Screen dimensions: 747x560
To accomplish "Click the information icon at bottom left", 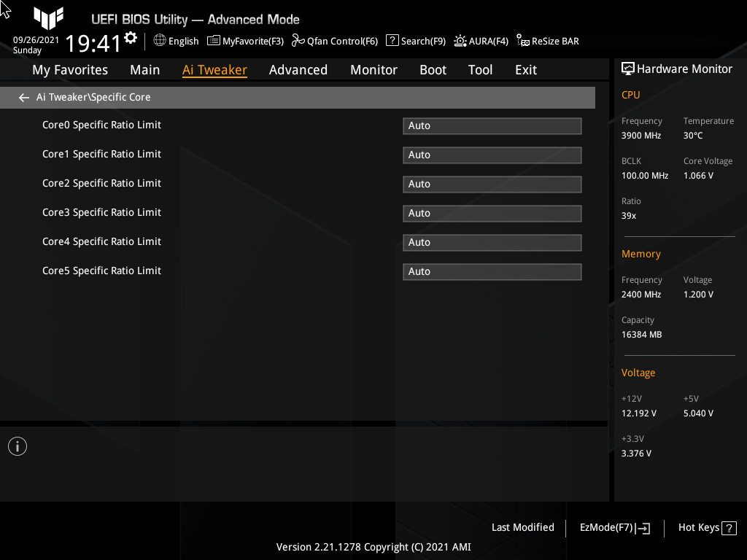I will coord(17,446).
